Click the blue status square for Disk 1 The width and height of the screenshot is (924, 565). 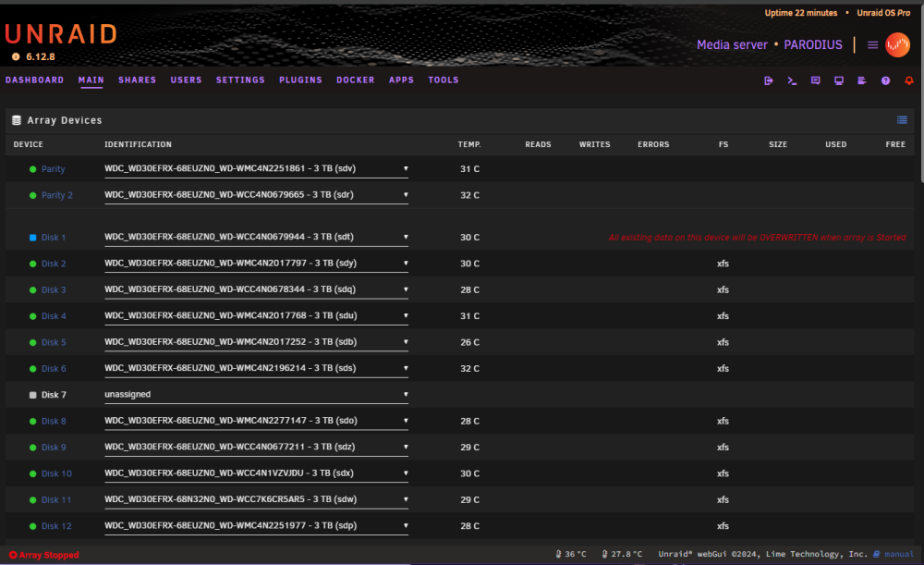(x=33, y=238)
